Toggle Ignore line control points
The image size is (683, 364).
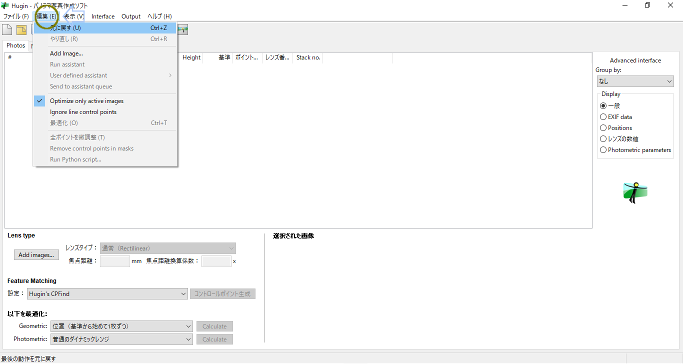click(105, 112)
